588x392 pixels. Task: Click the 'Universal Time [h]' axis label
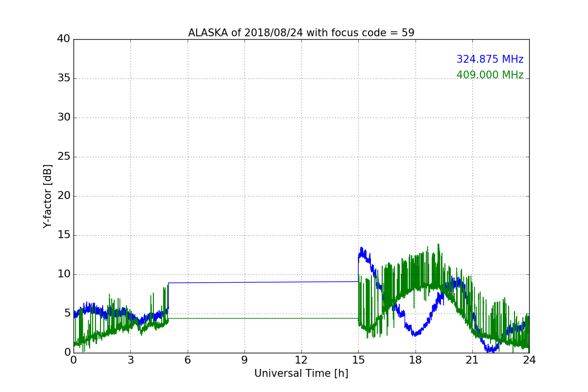[301, 373]
